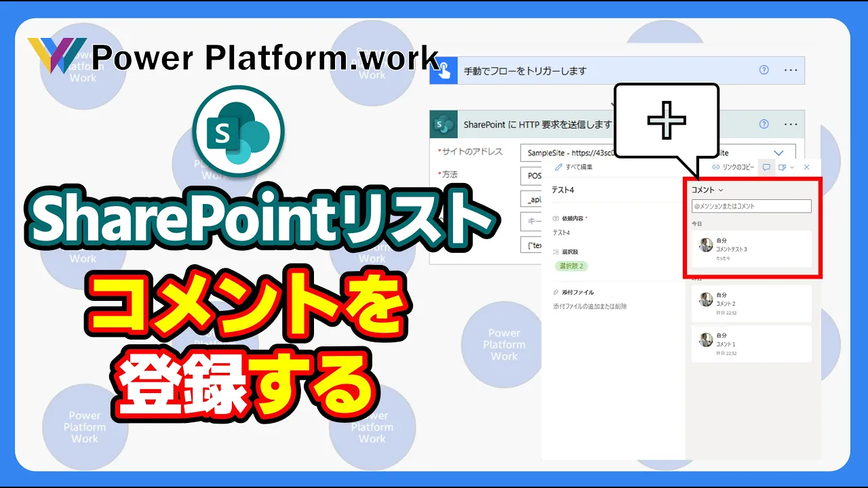Screen dimensions: 868x488
Task: Toggle the comments pane icon
Action: click(766, 167)
